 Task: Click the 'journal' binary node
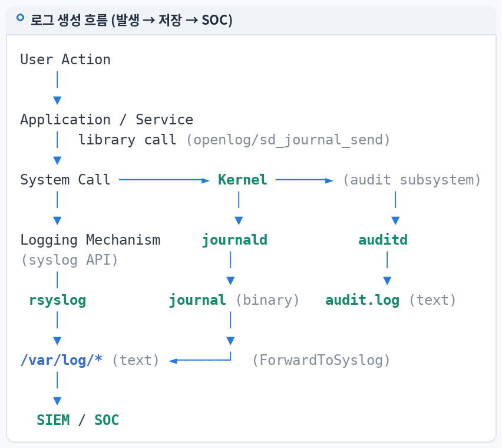click(197, 301)
